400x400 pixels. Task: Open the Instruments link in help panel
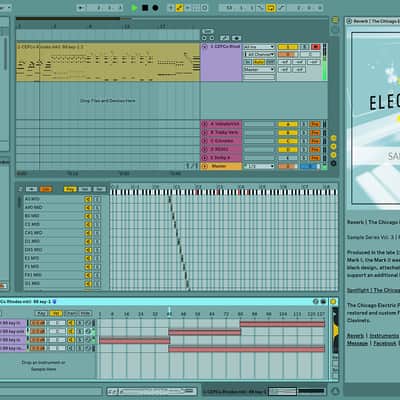coord(384,336)
